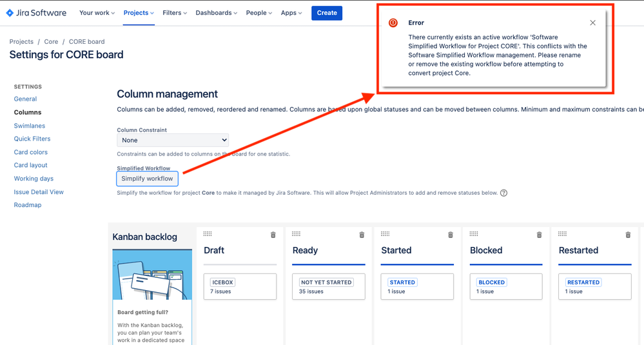The height and width of the screenshot is (345, 644).
Task: Dismiss the Error notification
Action: click(592, 23)
